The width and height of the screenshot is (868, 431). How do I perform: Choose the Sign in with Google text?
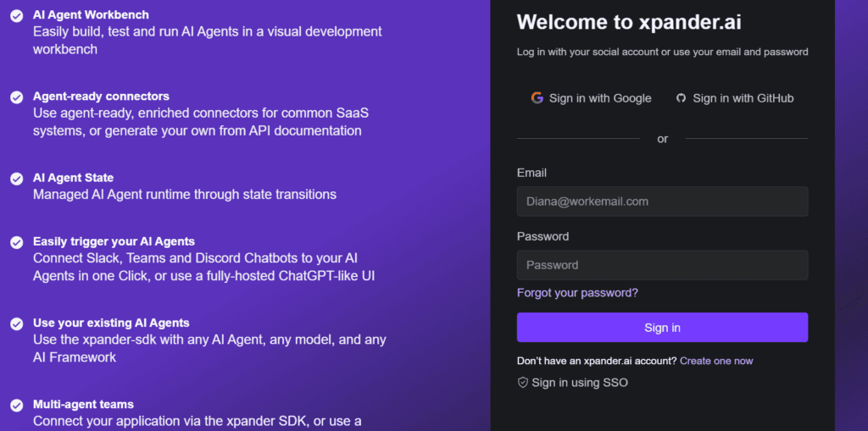(600, 98)
